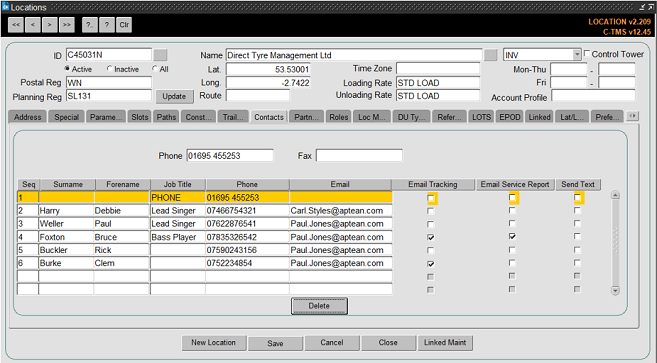The height and width of the screenshot is (363, 657).
Task: Click the Job Title column header
Action: pyautogui.click(x=178, y=184)
